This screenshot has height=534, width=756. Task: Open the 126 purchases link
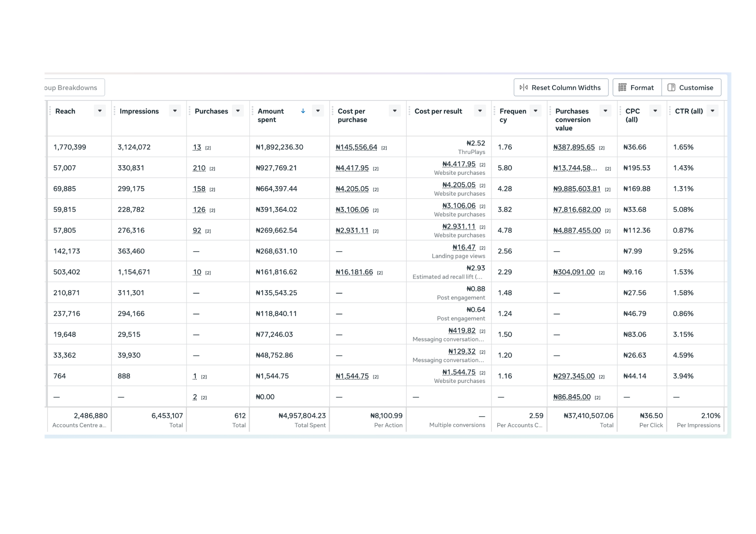[199, 210]
